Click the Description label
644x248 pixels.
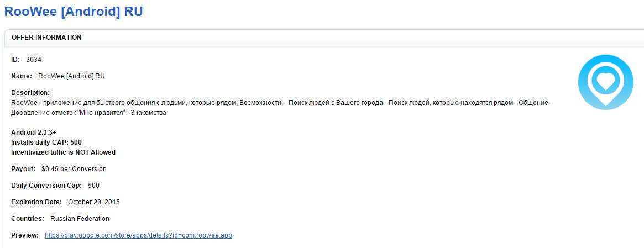pyautogui.click(x=30, y=93)
